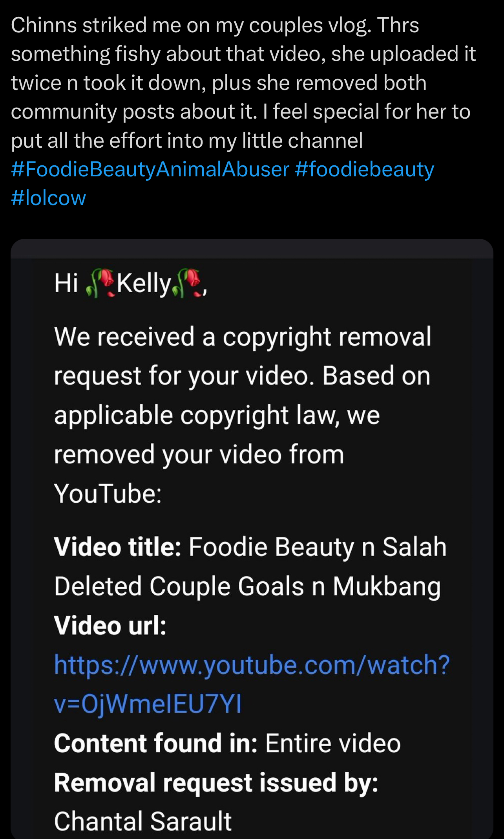Click the 'Entire video' text
Image resolution: width=504 pixels, height=839 pixels.
point(333,743)
